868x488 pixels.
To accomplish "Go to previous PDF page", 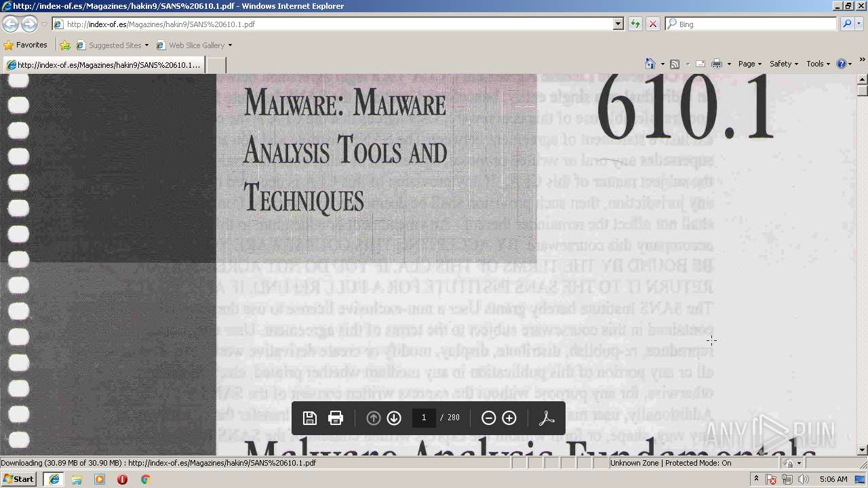I will click(373, 418).
